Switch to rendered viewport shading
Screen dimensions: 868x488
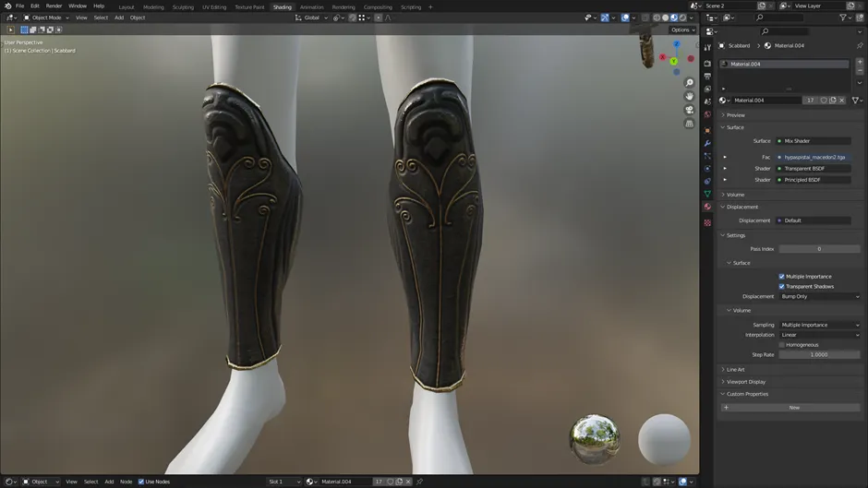682,18
